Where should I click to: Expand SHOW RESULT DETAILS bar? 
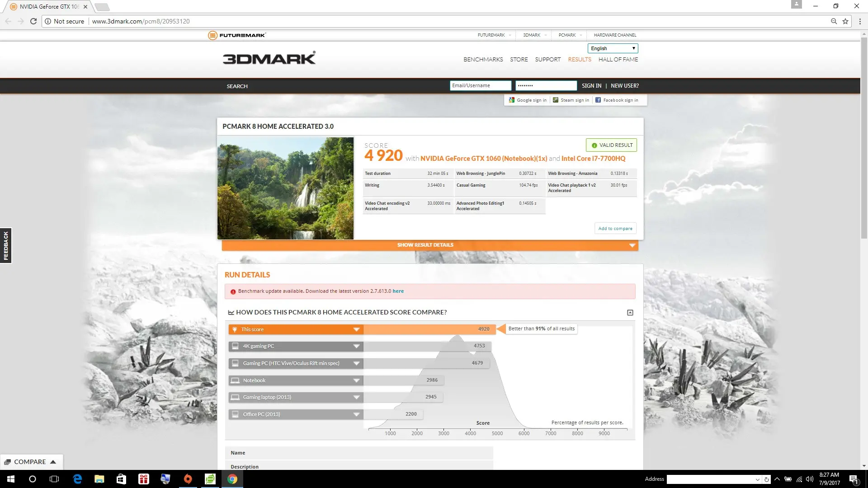tap(430, 245)
